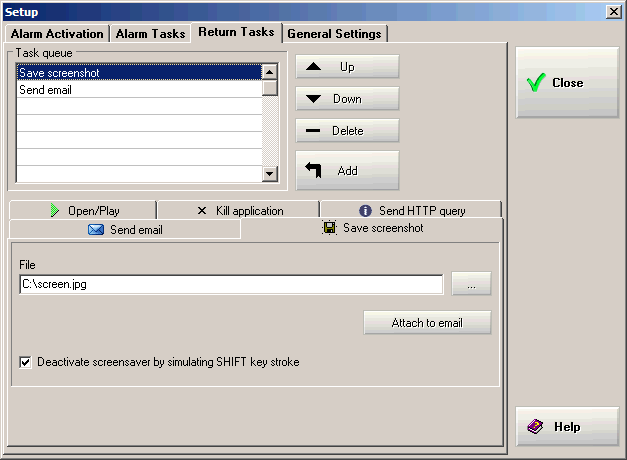Toggle Deactivate screensaver checkbox
Image resolution: width=627 pixels, height=460 pixels.
click(x=26, y=362)
